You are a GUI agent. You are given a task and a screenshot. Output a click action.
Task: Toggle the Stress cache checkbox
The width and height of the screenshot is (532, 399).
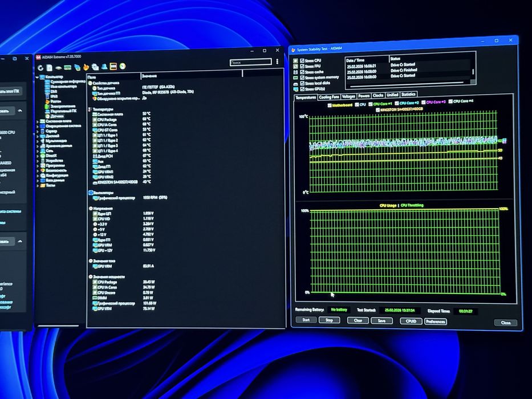tap(302, 72)
